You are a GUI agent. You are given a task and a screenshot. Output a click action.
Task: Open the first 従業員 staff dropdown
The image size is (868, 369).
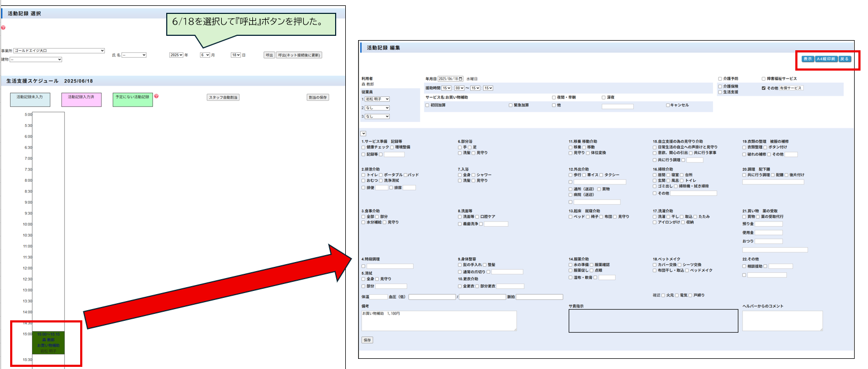(x=377, y=99)
